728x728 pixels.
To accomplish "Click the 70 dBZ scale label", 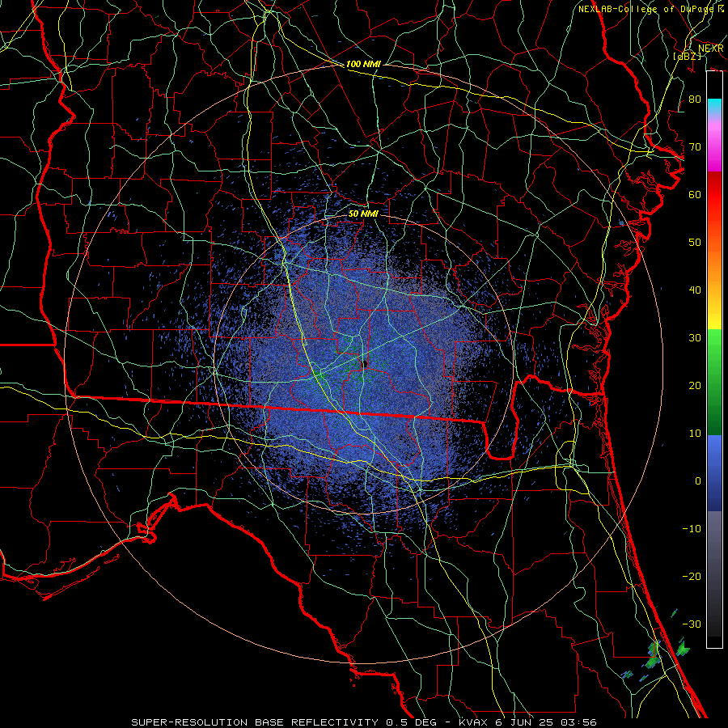I will [x=695, y=147].
